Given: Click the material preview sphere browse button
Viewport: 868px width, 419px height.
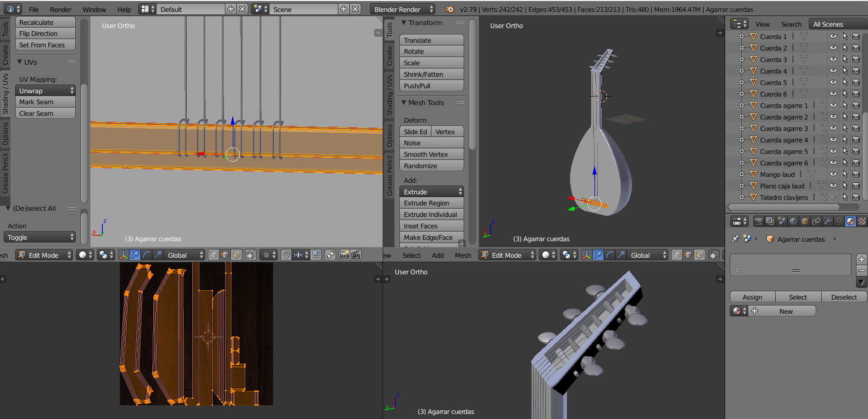Looking at the screenshot, I should point(739,311).
